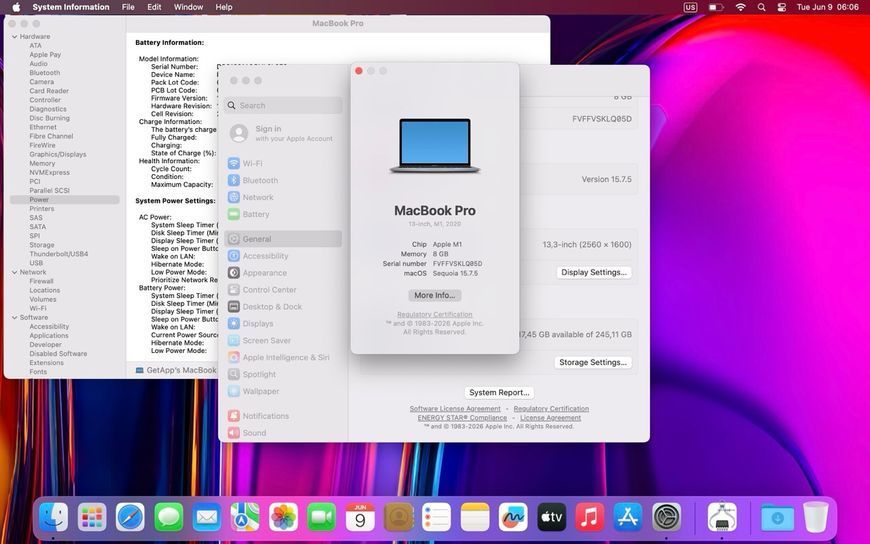The width and height of the screenshot is (870, 544).
Task: Launch Safari from the Dock
Action: coord(130,517)
